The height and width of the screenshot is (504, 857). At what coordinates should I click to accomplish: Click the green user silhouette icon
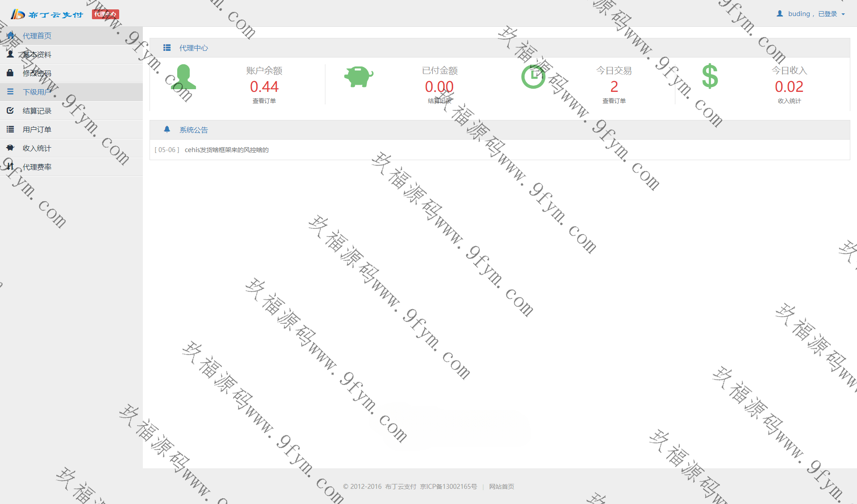click(x=183, y=77)
